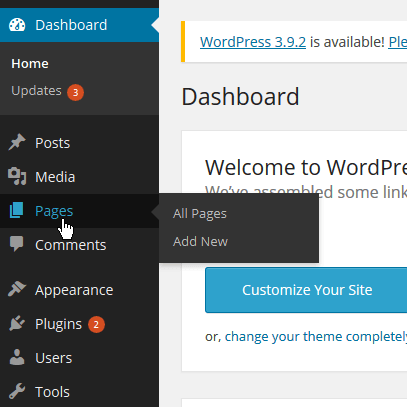407x407 pixels.
Task: Click the Customize Your Site button
Action: coord(306,290)
